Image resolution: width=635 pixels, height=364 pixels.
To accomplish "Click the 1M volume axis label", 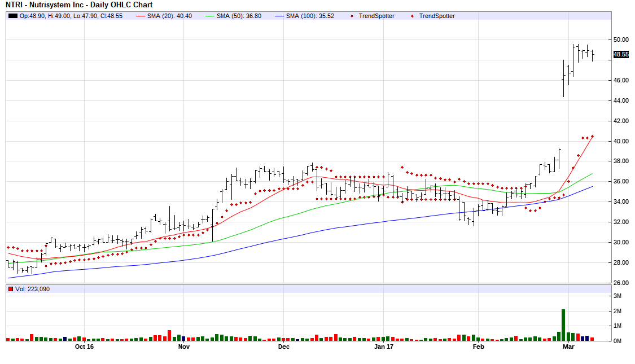I will (617, 326).
